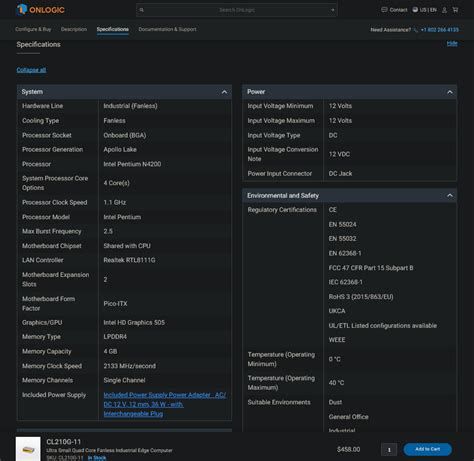Collapse the Environmental and Safety section

(x=450, y=196)
